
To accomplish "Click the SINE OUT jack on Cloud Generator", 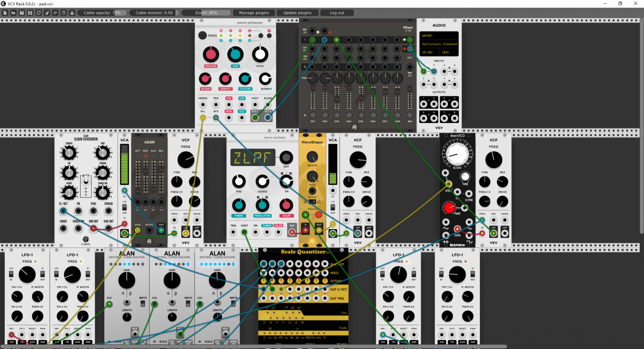I will pyautogui.click(x=109, y=228).
